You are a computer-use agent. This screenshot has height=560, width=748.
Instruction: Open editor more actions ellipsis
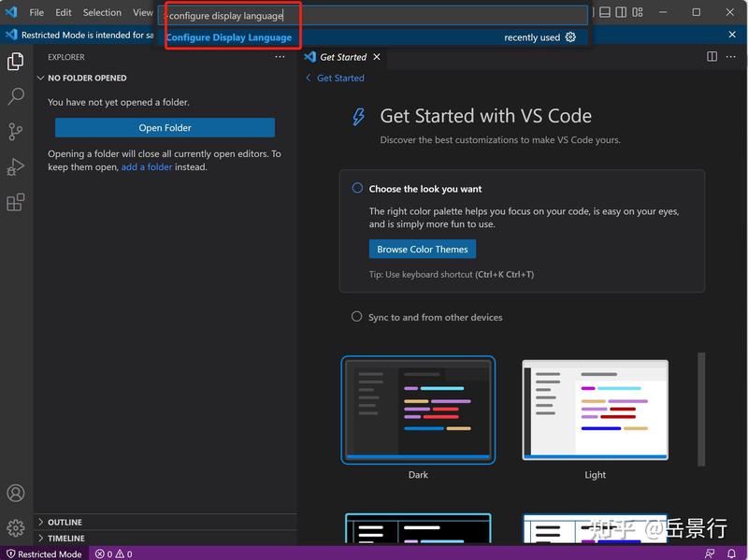731,57
